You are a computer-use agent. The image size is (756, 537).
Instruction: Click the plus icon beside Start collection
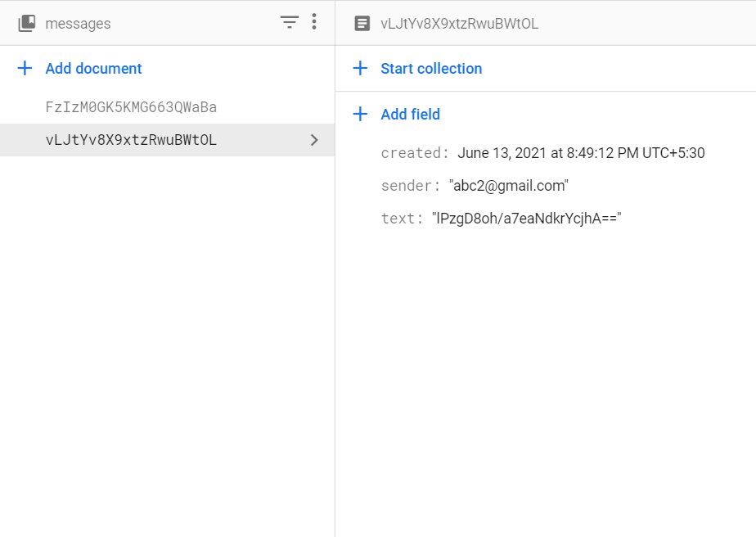click(360, 68)
